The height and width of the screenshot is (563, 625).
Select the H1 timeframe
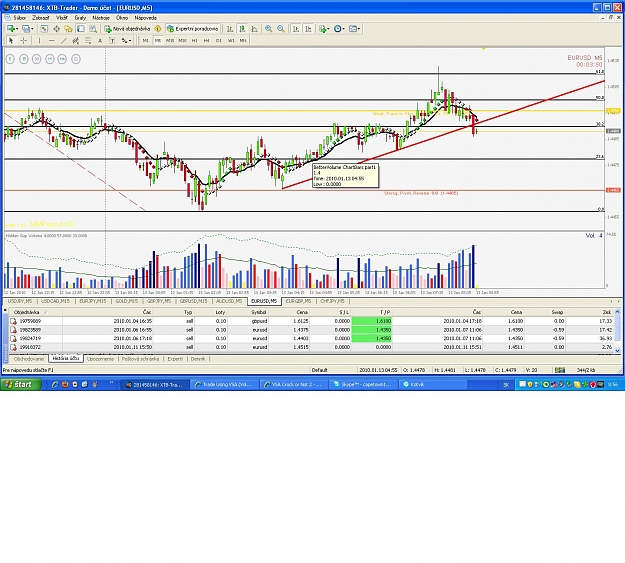tap(195, 40)
